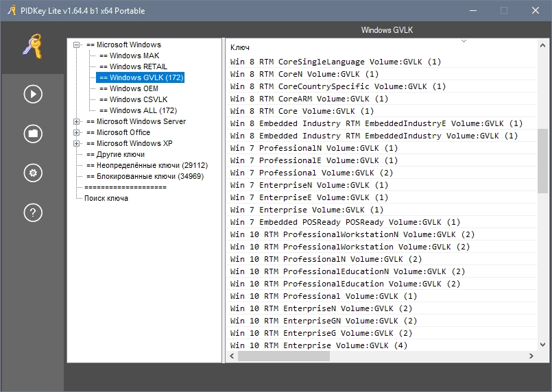Select the Windows ALL (172) item
Viewport: 552px width, 392px height.
(138, 110)
